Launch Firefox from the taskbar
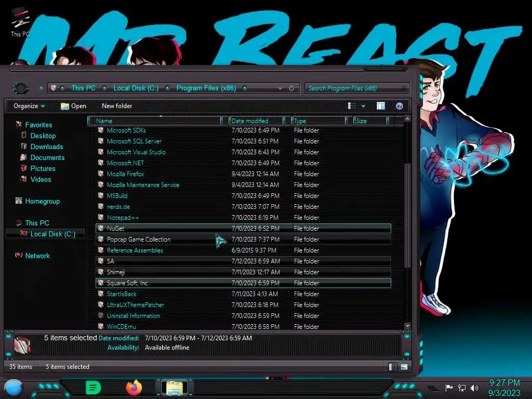 pyautogui.click(x=134, y=388)
